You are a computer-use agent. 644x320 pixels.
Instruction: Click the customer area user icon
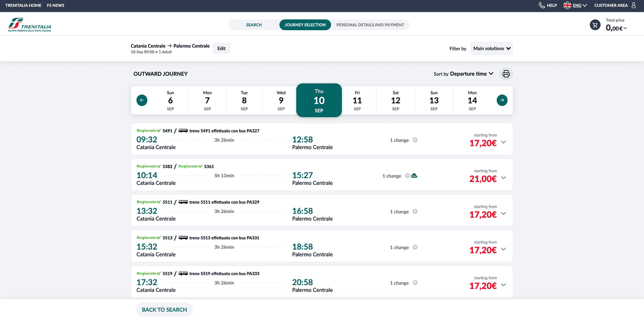pos(634,5)
